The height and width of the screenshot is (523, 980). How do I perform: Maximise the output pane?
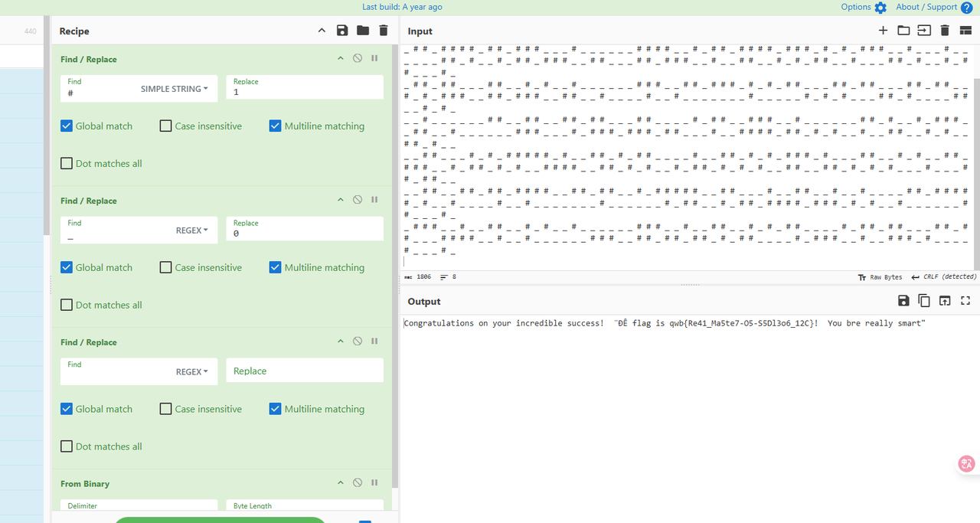965,301
